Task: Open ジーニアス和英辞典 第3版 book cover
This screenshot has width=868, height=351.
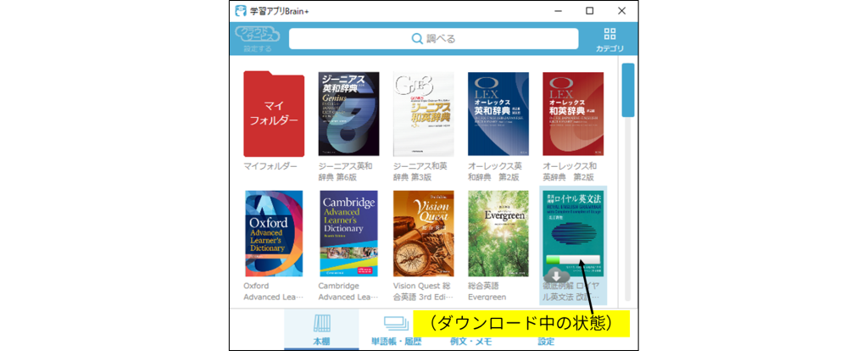Action: pos(424,114)
